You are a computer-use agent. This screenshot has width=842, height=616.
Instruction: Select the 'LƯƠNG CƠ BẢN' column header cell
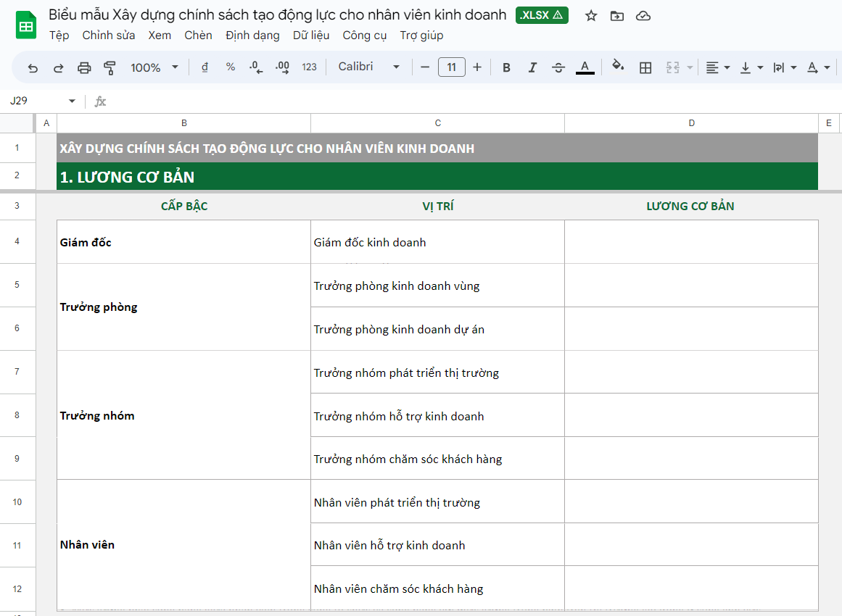tap(691, 206)
